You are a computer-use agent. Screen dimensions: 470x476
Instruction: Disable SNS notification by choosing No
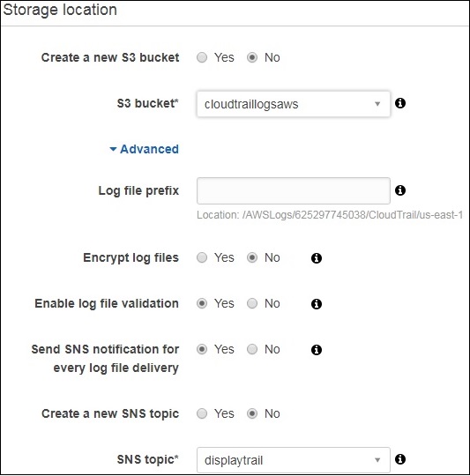click(252, 349)
